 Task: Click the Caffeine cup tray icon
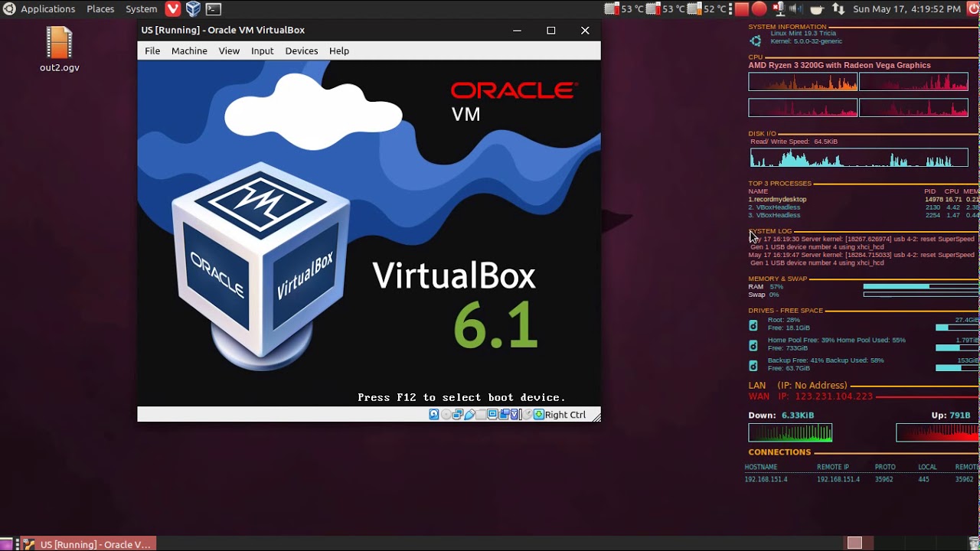817,9
